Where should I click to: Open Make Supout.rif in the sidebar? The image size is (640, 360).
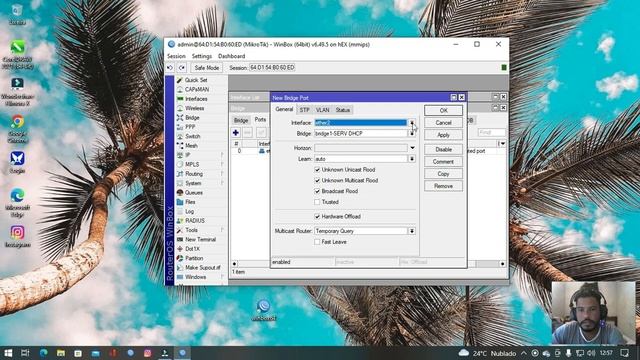202,268
